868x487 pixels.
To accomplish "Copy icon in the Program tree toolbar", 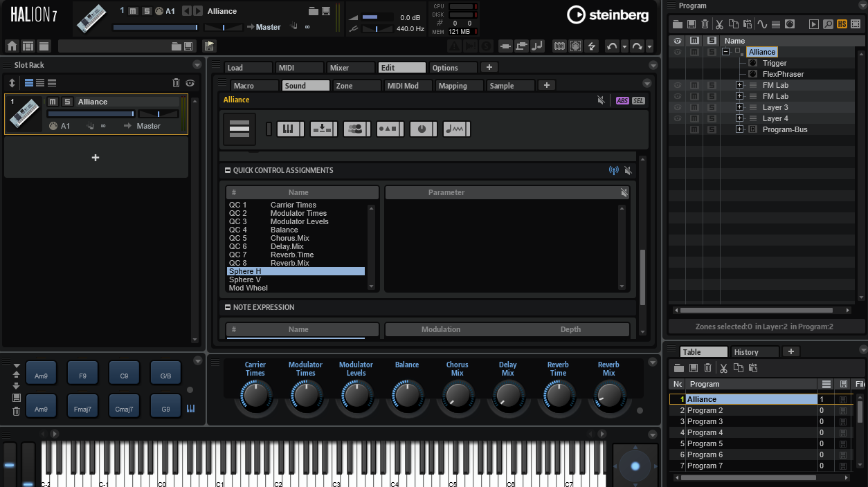I will (x=734, y=24).
